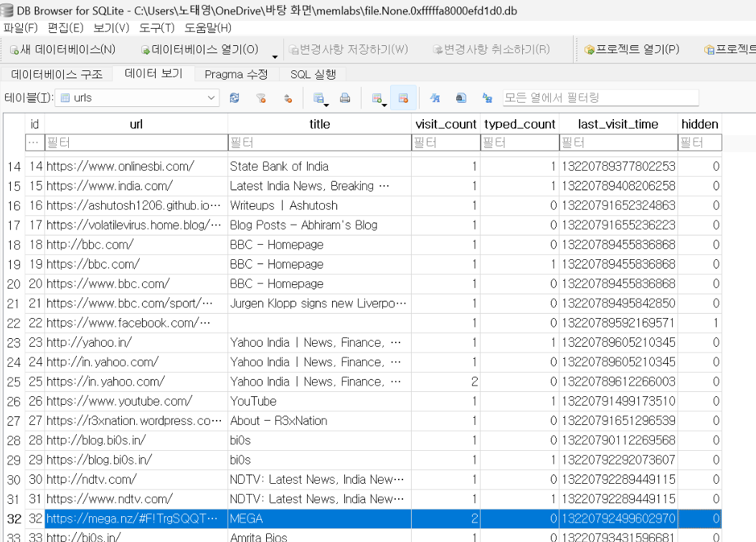Click the New Database icon

pos(14,50)
